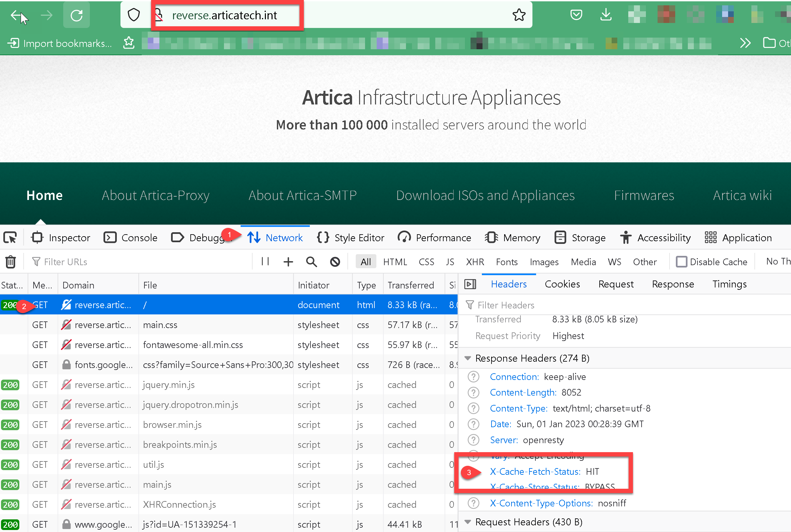The width and height of the screenshot is (791, 532).
Task: Collapse the Response Headers section
Action: tap(468, 359)
